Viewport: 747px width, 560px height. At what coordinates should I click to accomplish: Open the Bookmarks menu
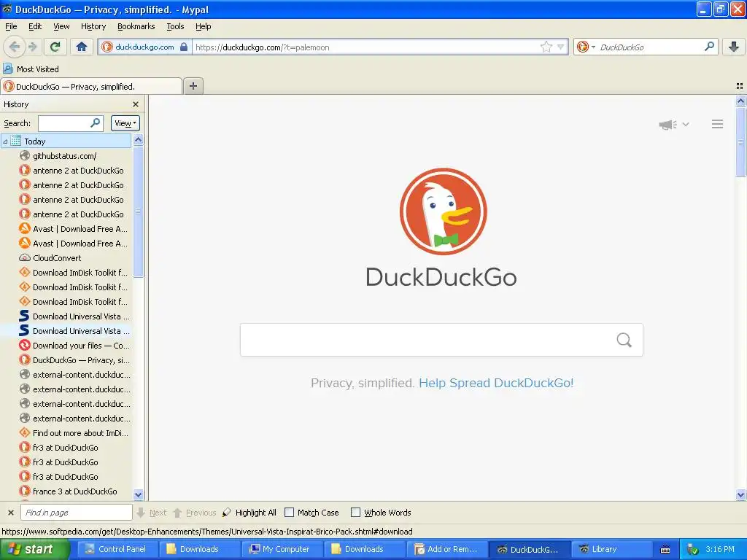tap(136, 26)
